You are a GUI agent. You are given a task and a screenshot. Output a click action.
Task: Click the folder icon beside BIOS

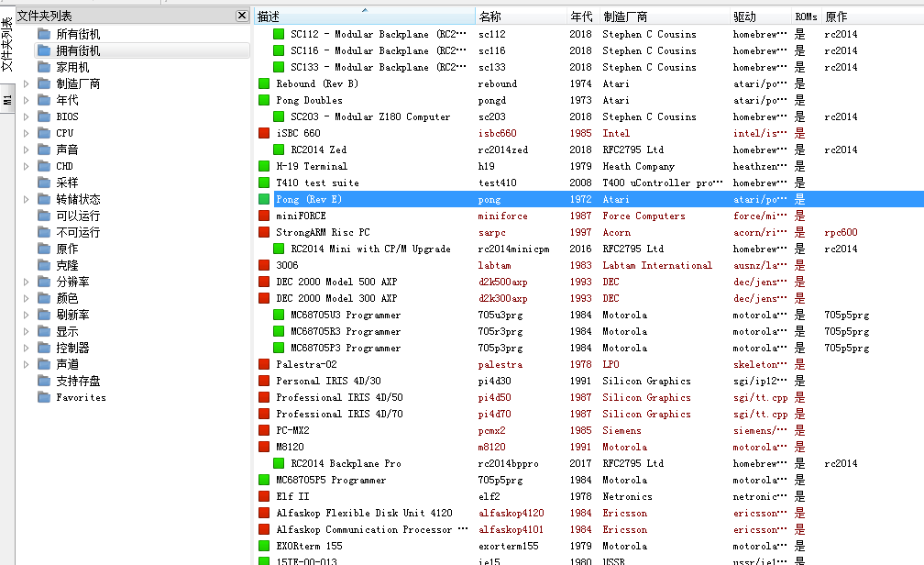[x=44, y=116]
